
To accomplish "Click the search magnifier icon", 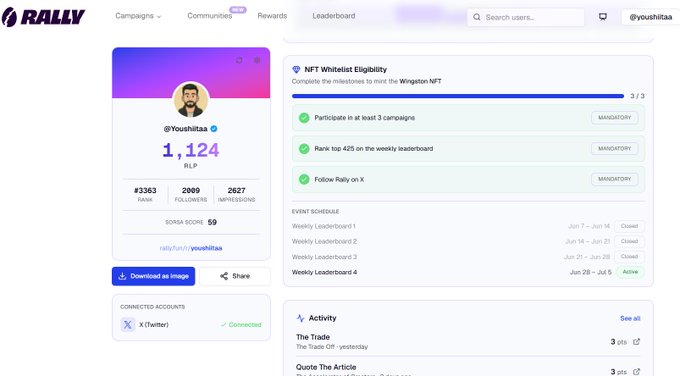I will tap(477, 17).
